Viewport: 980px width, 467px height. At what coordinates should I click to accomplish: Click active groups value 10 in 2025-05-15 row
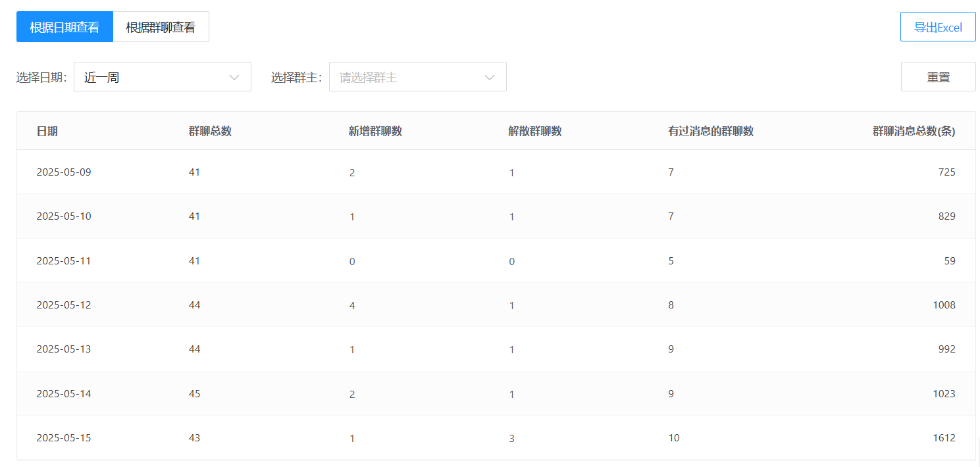[674, 438]
